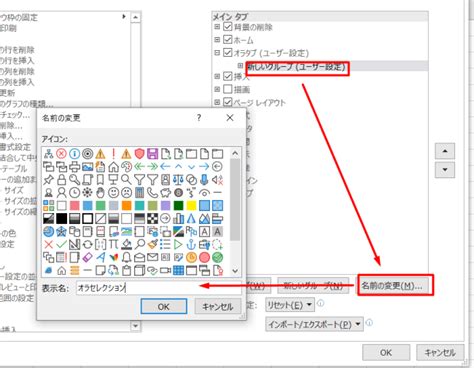
Task: Move item down with the down-arrow button
Action: (445, 170)
